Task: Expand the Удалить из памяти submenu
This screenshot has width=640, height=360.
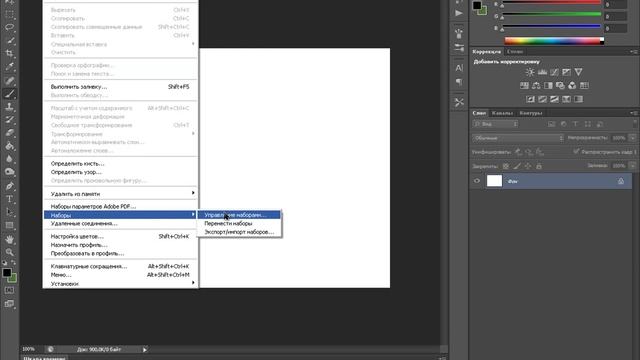Action: 120,193
